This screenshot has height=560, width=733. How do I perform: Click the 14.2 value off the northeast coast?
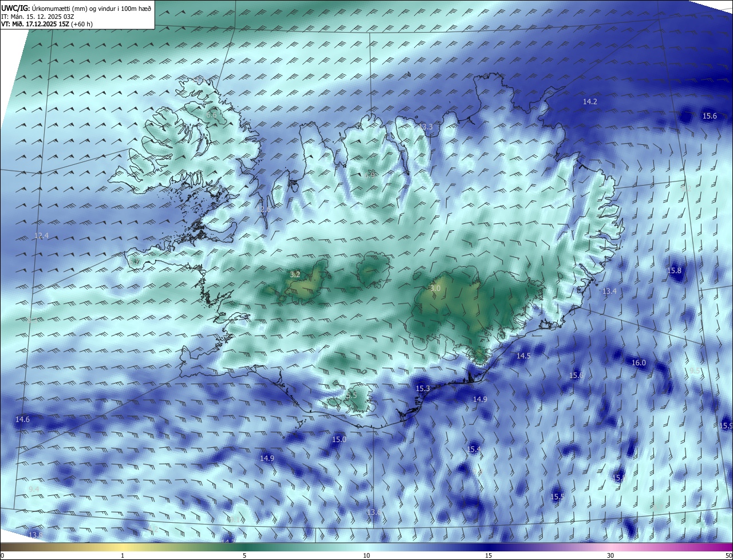(x=590, y=102)
